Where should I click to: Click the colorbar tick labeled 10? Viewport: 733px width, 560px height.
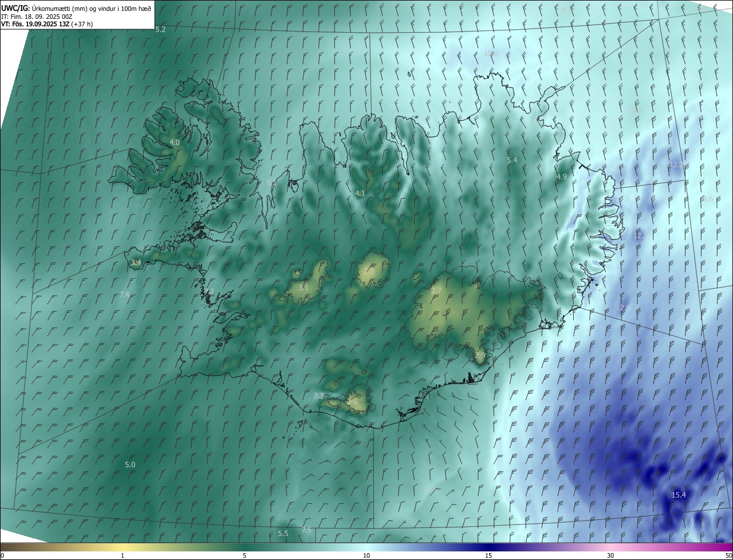[x=366, y=555]
